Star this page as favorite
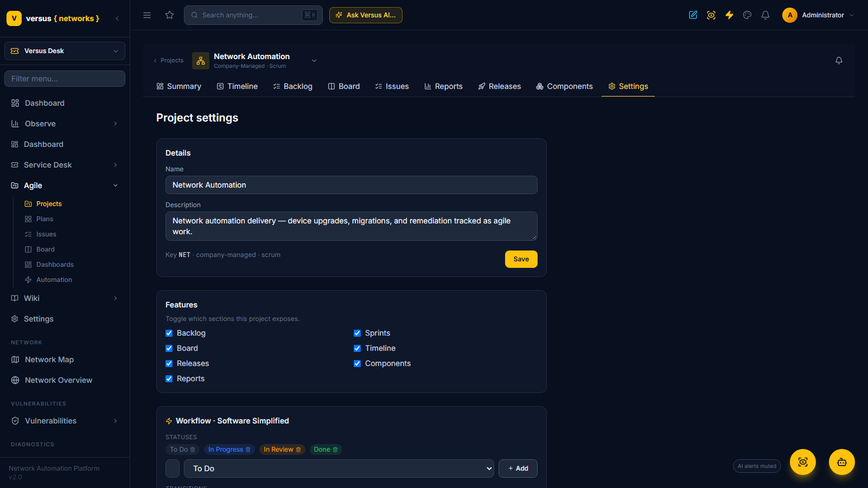 (x=170, y=15)
